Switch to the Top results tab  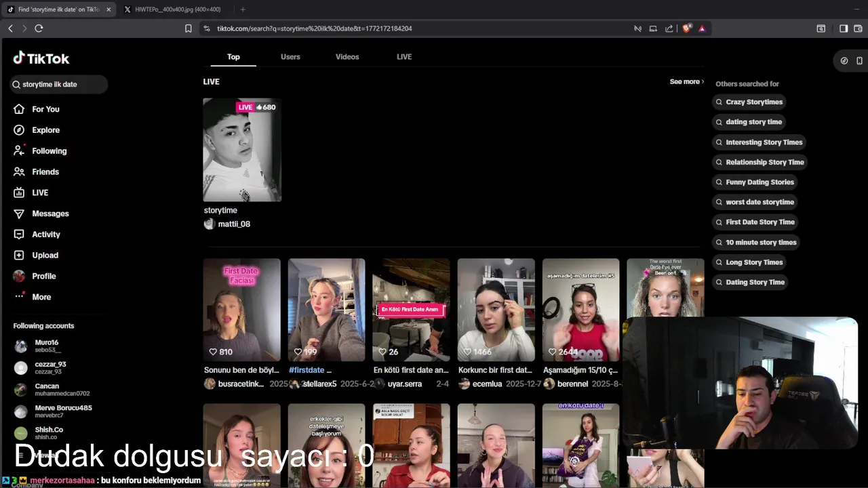(x=233, y=57)
